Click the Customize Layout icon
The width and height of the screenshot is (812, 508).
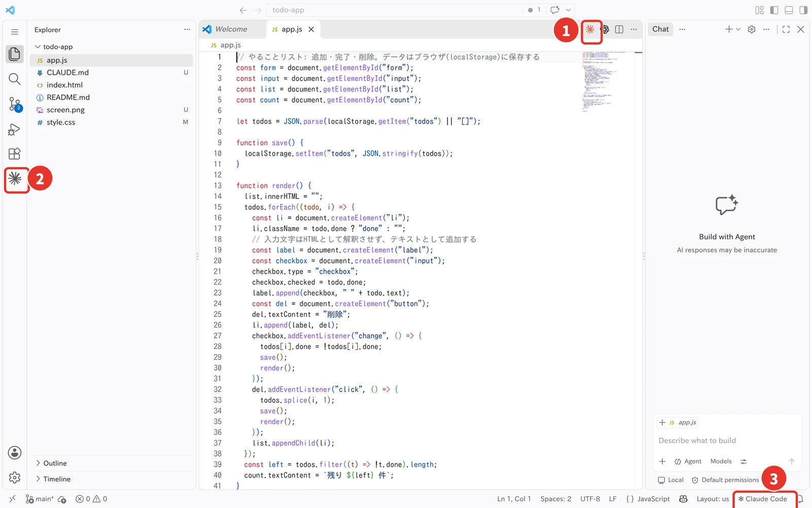tap(760, 10)
